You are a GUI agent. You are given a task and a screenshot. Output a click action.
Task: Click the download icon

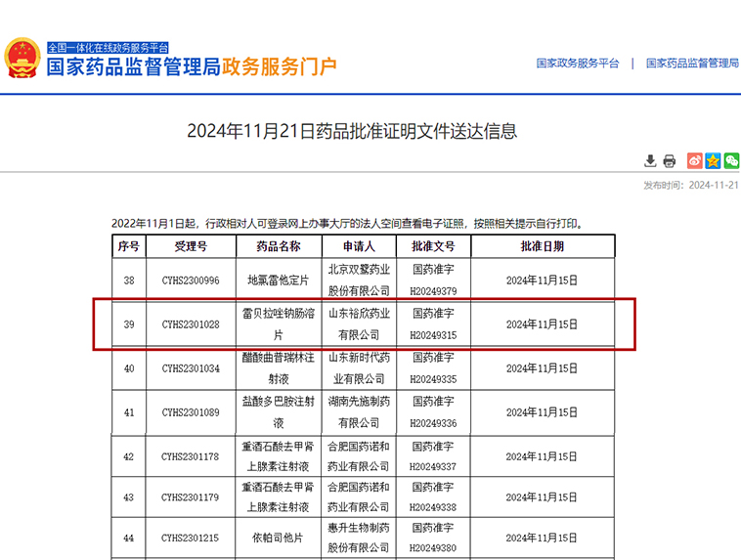651,161
